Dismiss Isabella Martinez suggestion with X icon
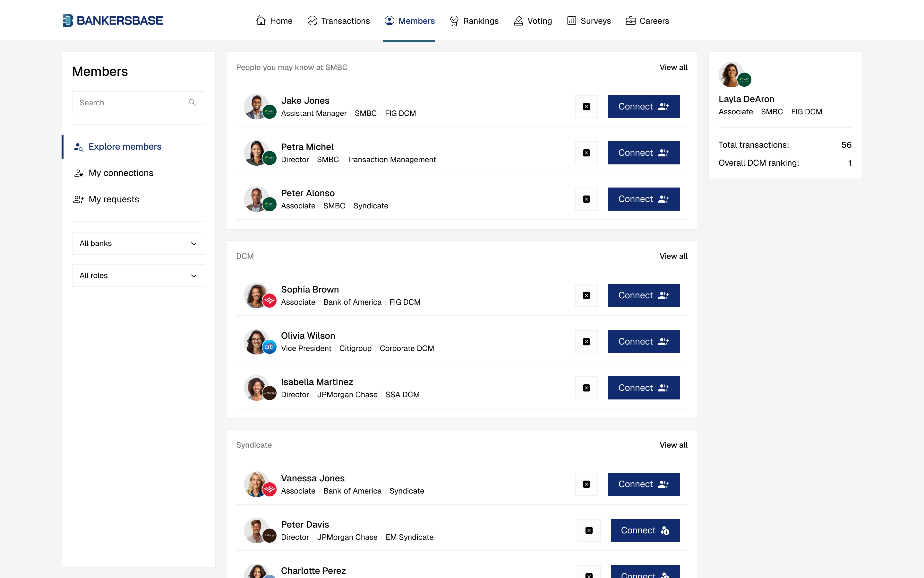Viewport: 924px width, 578px height. tap(586, 388)
